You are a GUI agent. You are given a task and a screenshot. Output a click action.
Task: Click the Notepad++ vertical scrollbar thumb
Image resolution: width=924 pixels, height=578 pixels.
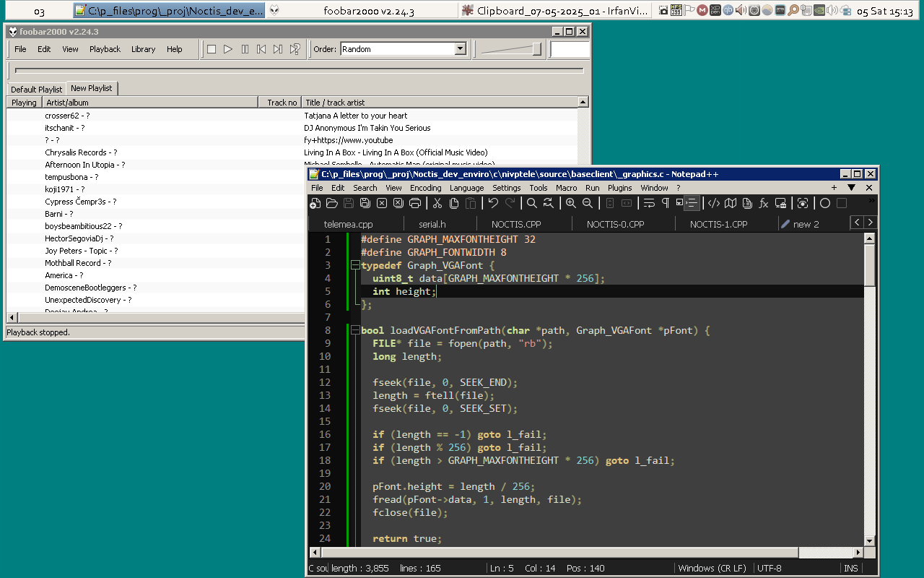pyautogui.click(x=869, y=265)
